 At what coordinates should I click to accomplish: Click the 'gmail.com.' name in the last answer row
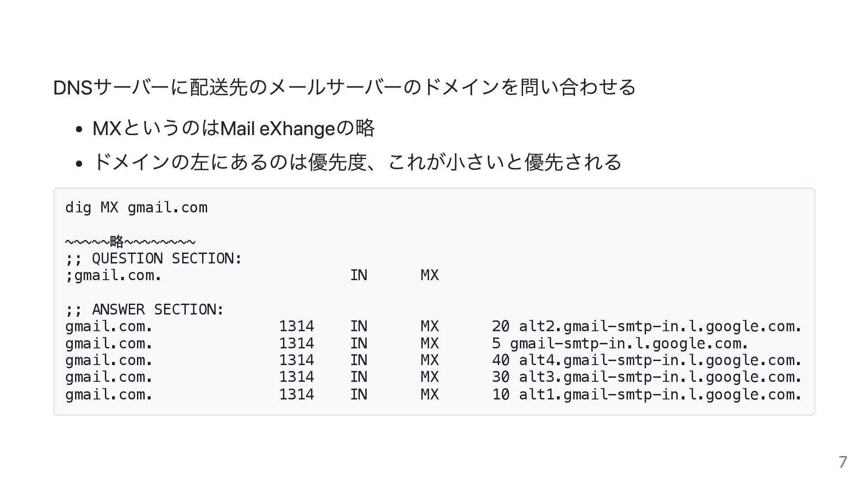coord(108,394)
